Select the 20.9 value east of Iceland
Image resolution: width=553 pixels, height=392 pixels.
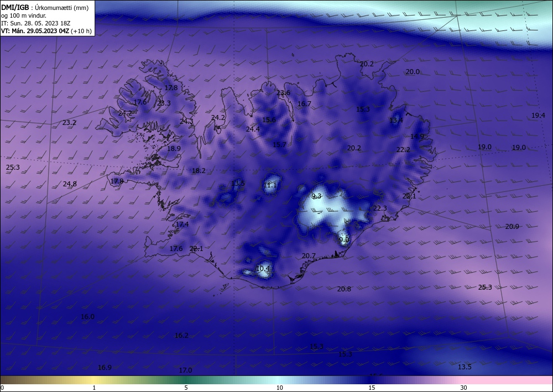pos(512,226)
